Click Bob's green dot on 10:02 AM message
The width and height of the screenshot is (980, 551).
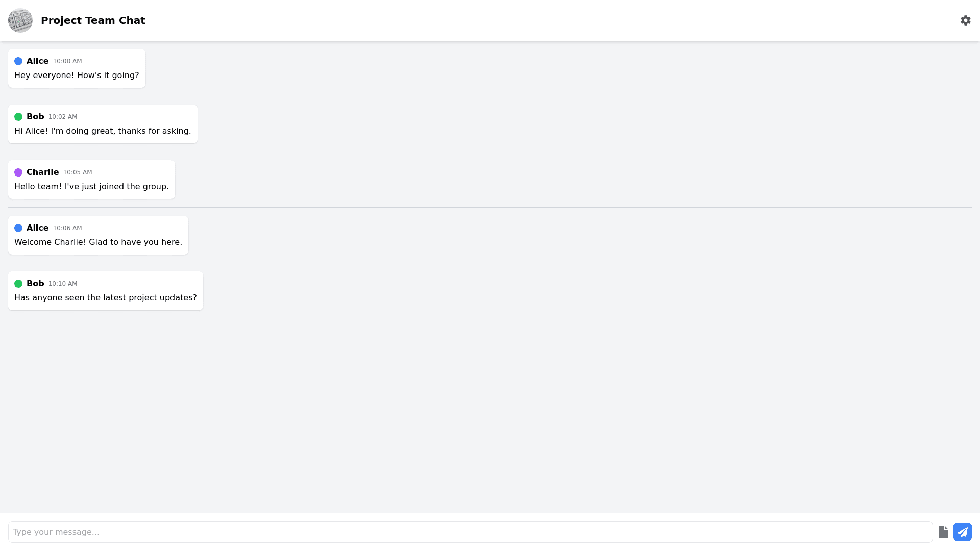coord(18,117)
